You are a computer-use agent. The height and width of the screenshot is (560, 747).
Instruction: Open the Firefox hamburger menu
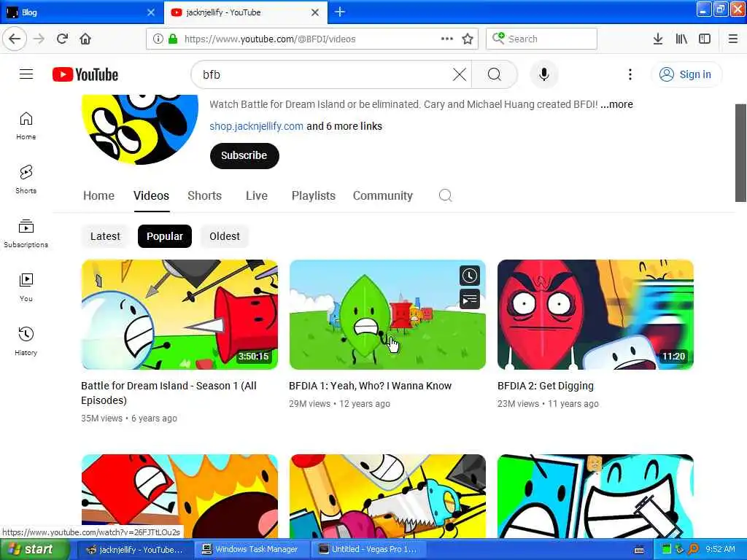733,39
